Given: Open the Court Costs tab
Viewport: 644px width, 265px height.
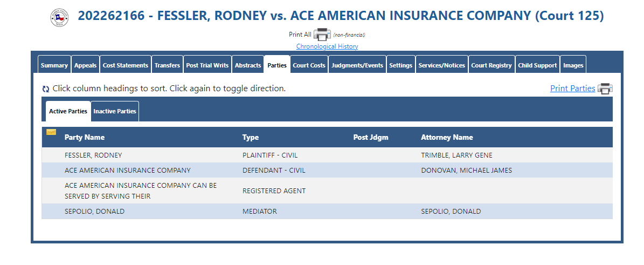Looking at the screenshot, I should pos(309,65).
